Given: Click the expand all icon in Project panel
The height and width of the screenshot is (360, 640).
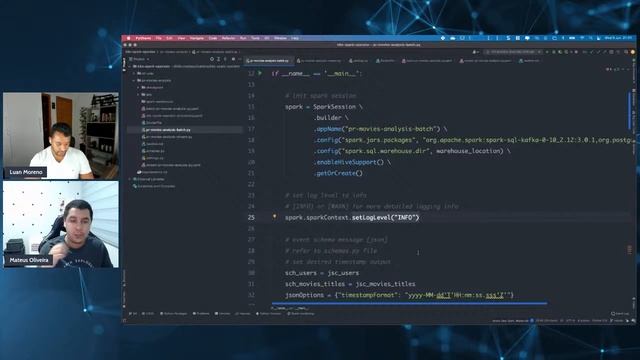Looking at the screenshot, I should click(218, 59).
